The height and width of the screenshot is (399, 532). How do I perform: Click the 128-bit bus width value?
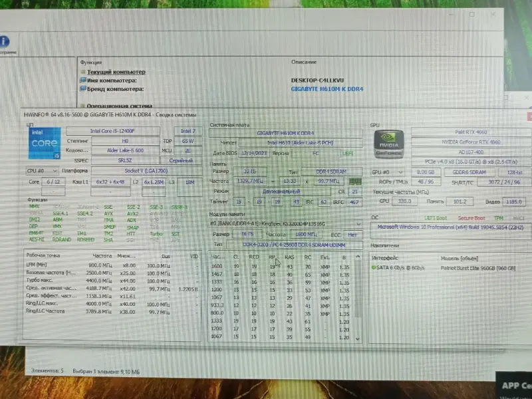[514, 172]
